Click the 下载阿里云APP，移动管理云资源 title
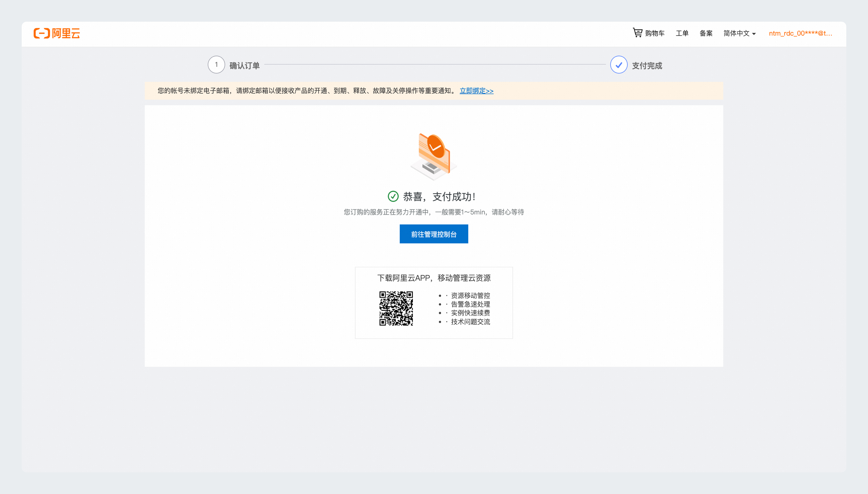Image resolution: width=868 pixels, height=494 pixels. tap(434, 278)
